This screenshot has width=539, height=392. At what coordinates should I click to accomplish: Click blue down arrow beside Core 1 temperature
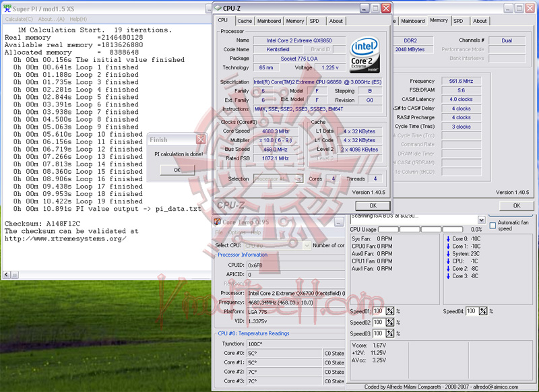[448, 247]
